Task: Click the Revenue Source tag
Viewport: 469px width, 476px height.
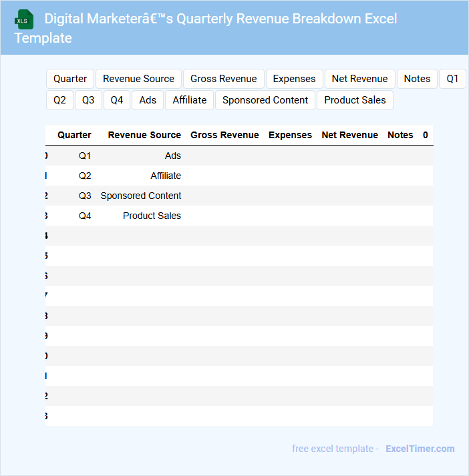Action: [x=138, y=79]
